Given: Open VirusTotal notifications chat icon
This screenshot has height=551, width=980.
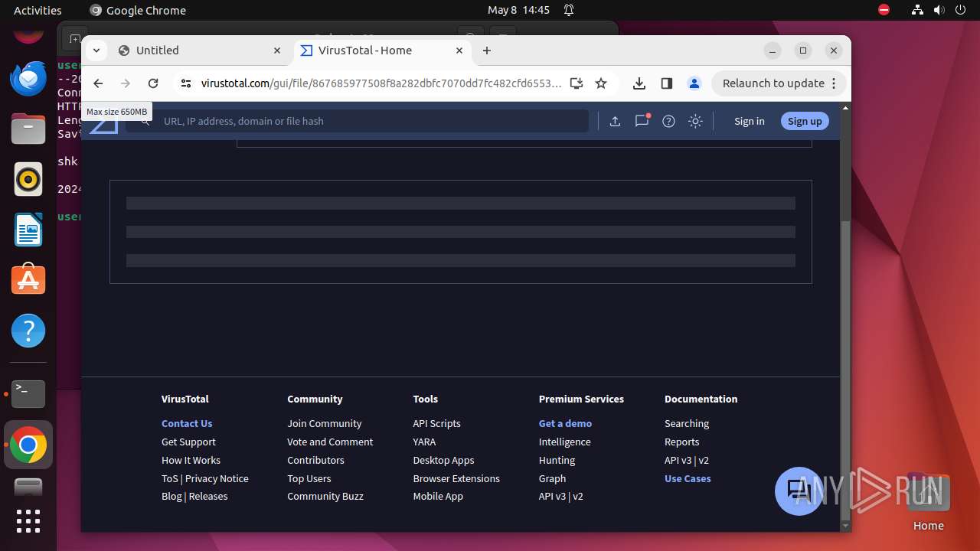Looking at the screenshot, I should pyautogui.click(x=642, y=121).
